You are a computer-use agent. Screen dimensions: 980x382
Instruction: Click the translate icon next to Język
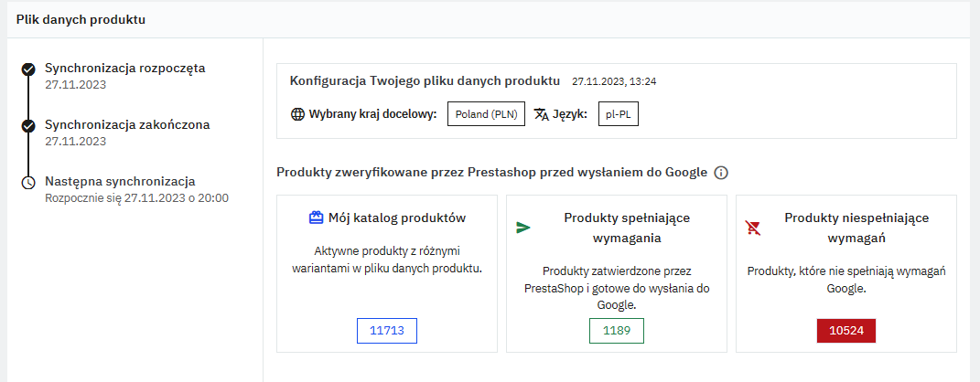click(542, 115)
